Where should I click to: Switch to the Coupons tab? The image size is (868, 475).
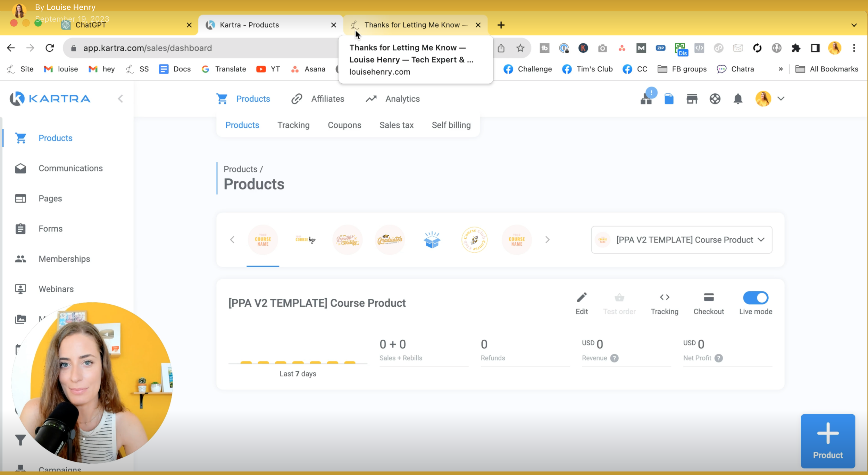click(344, 125)
